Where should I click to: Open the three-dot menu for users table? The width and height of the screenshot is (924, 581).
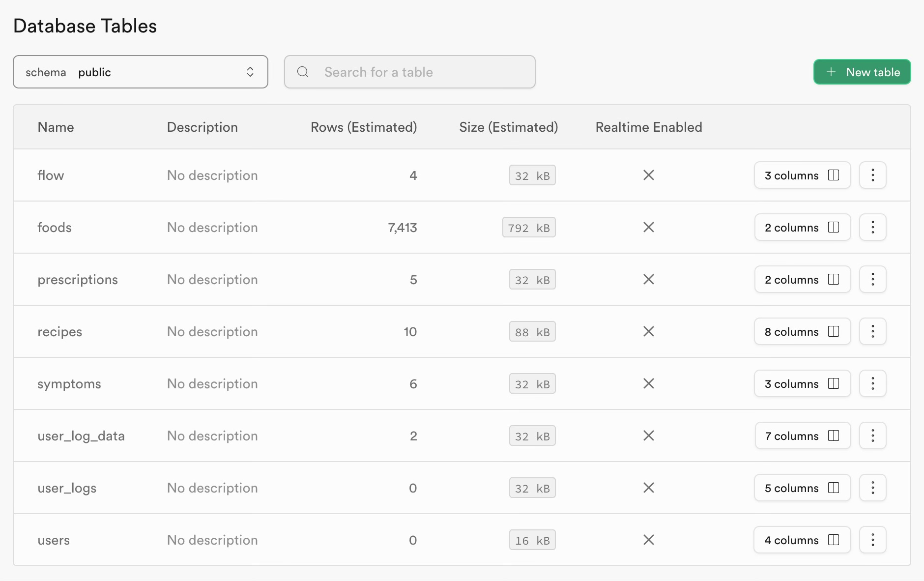(x=872, y=540)
